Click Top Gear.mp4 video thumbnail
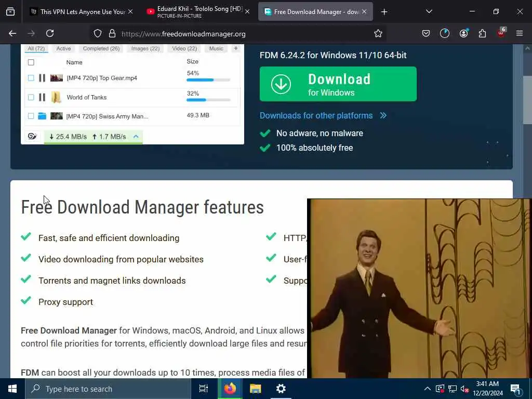Image resolution: width=532 pixels, height=399 pixels. (57, 78)
